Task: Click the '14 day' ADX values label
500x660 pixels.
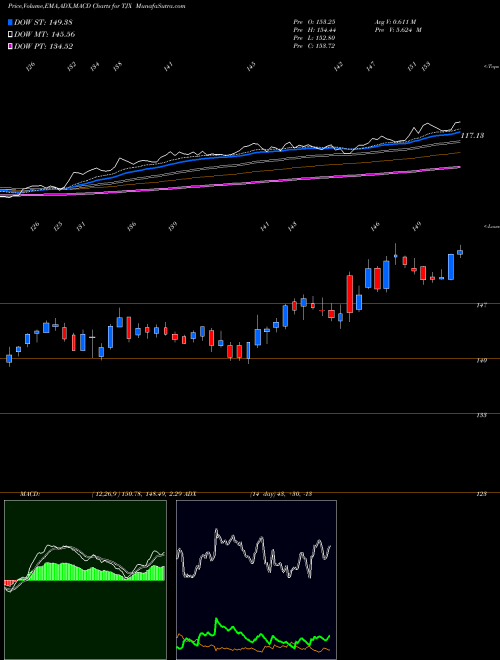Action: [280, 494]
